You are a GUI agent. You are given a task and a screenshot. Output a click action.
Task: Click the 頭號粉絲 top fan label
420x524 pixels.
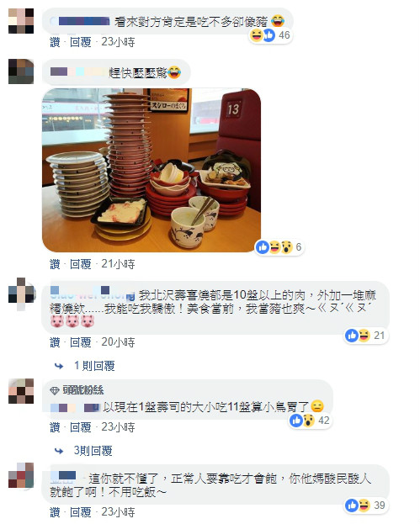click(83, 390)
